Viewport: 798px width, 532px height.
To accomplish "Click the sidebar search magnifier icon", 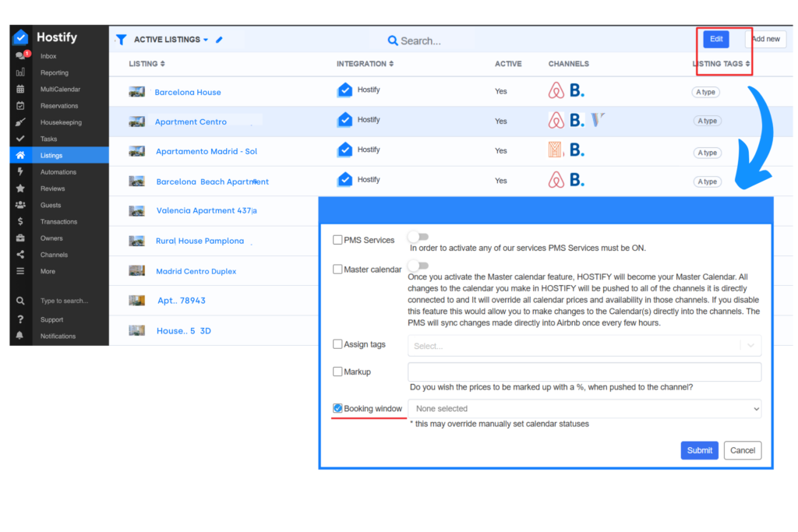I will [x=20, y=301].
